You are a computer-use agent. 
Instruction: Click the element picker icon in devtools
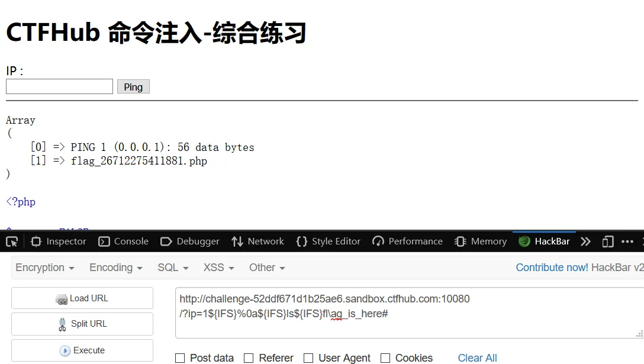pos(12,241)
